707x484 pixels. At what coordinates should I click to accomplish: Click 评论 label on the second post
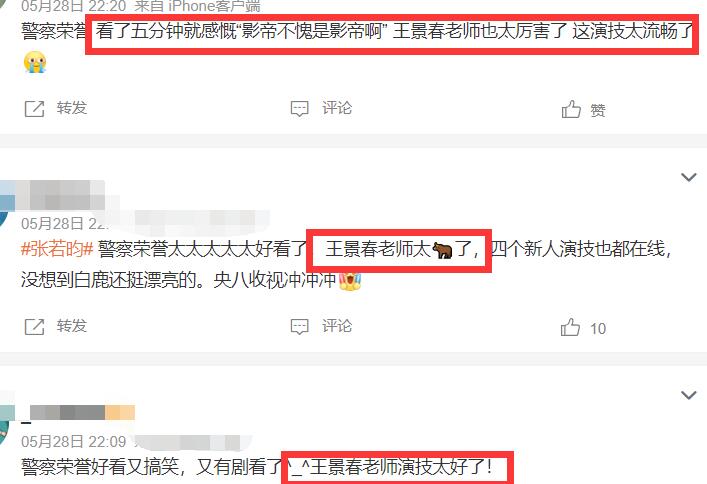point(336,326)
